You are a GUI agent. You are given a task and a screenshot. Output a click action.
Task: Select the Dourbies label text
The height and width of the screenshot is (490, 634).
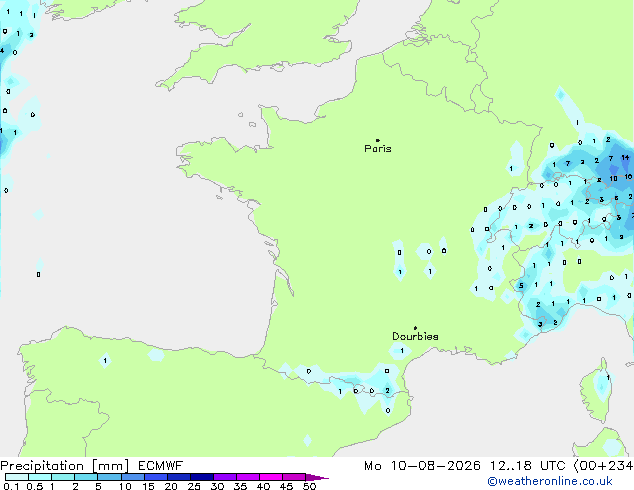[x=415, y=336]
